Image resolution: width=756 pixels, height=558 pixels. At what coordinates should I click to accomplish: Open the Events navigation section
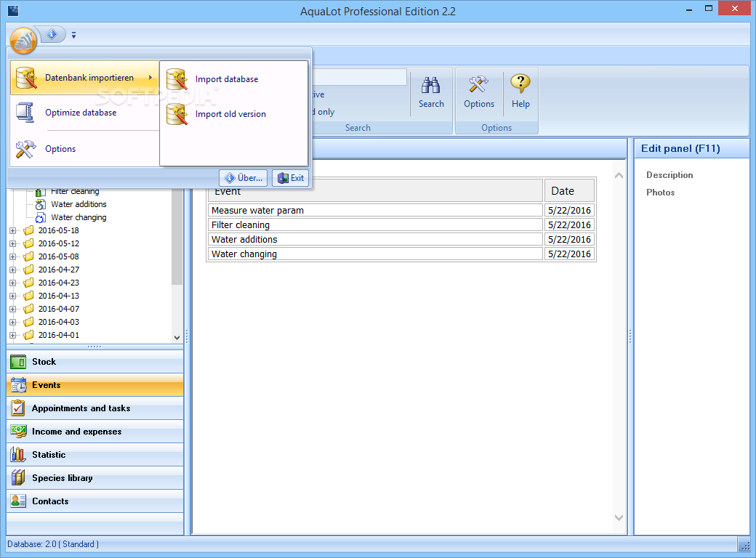(x=95, y=385)
